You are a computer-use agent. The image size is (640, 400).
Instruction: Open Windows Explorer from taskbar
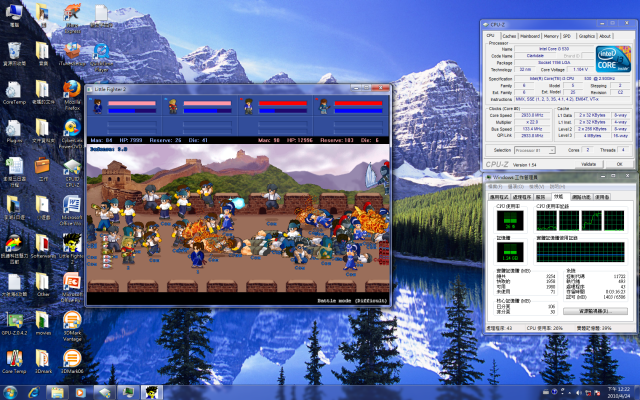tap(57, 393)
